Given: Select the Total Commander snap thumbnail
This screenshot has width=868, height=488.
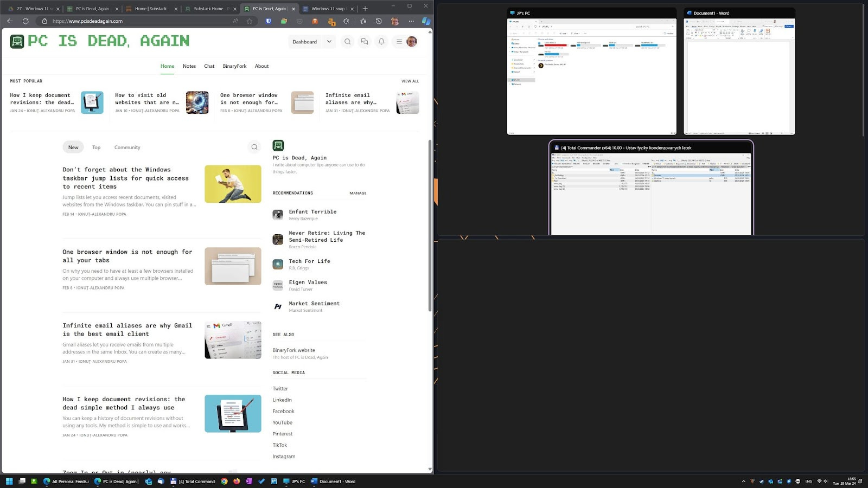Looking at the screenshot, I should pos(651,188).
